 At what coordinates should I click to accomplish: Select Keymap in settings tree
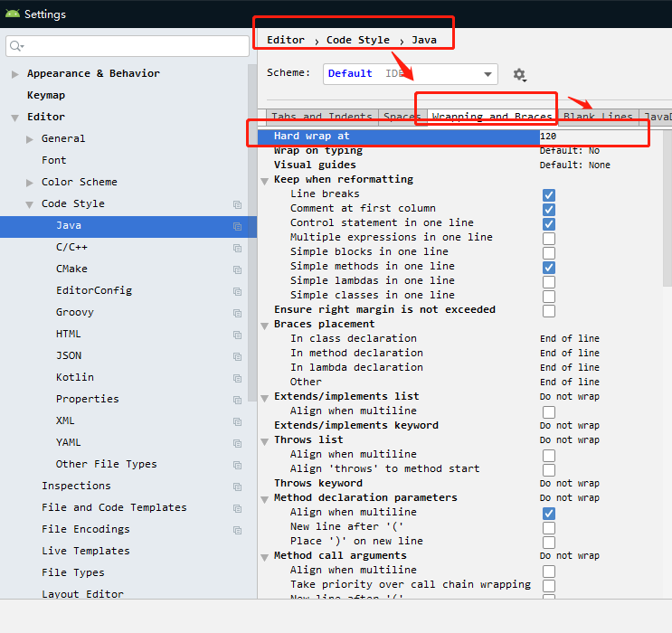point(46,95)
